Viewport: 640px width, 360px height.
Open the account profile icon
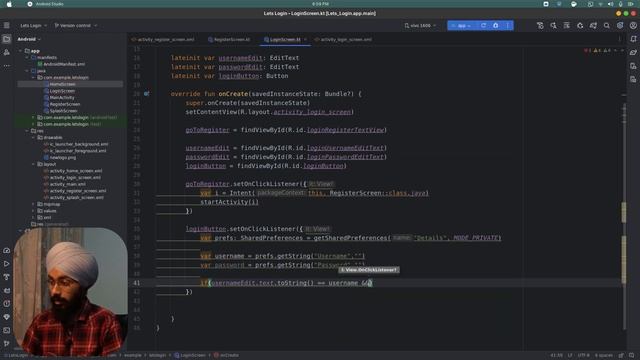tap(633, 25)
